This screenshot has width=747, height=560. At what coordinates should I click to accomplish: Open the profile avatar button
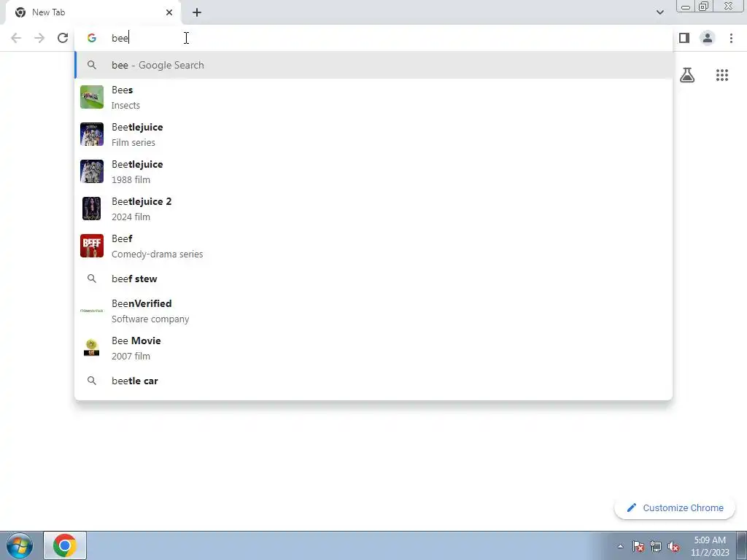[x=708, y=38]
